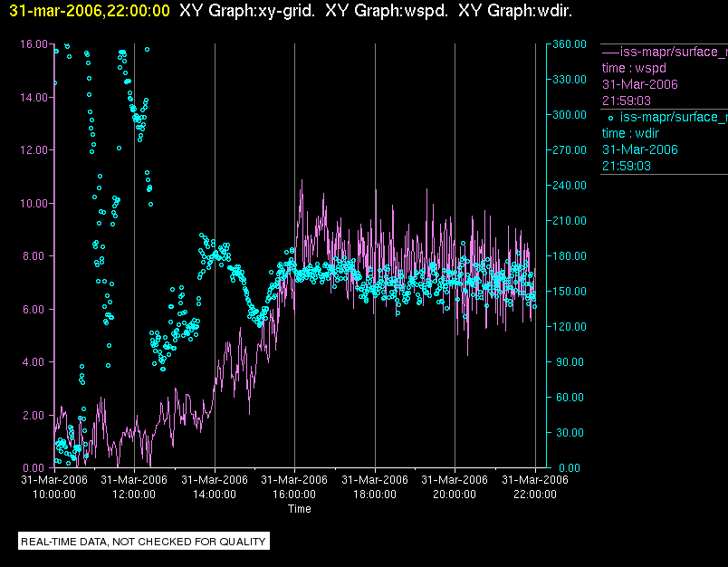The image size is (728, 567).
Task: Click the cyan 0.00 label on right axis
Action: tap(570, 467)
